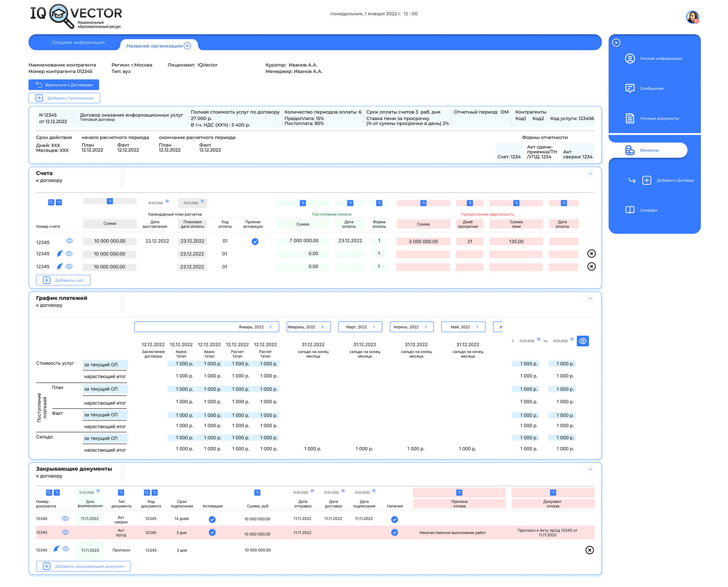Collapse the Счета section chevron
This screenshot has width=728, height=587.
pos(590,174)
